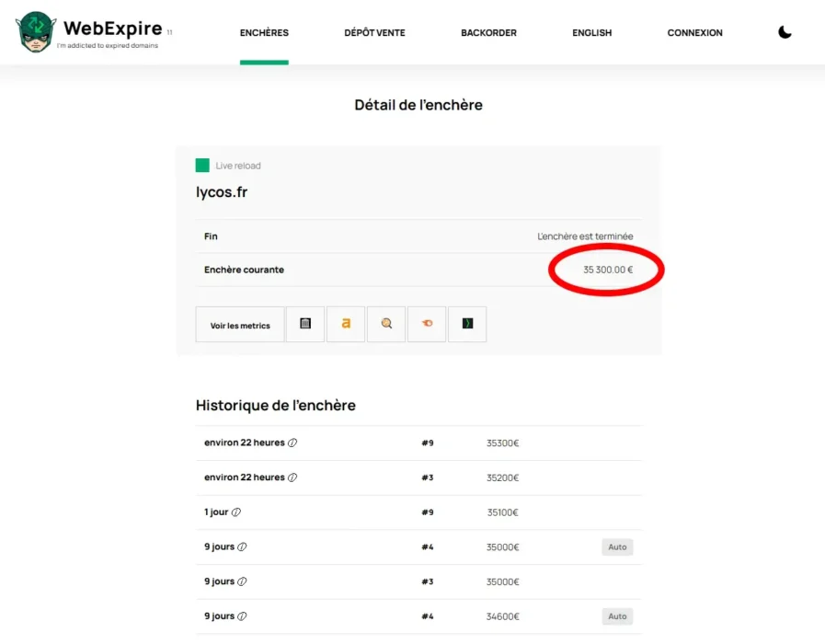
Task: Click bidder #3 in the 35200€ row
Action: 428,477
